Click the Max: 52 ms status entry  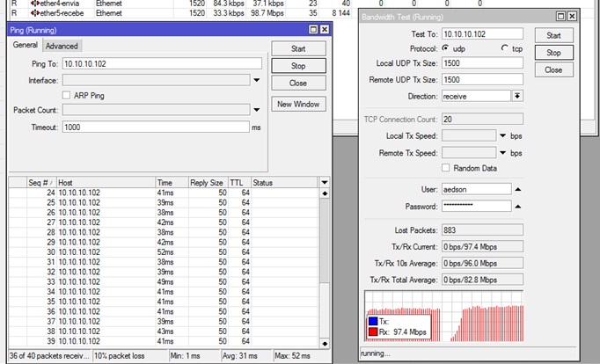(301, 355)
